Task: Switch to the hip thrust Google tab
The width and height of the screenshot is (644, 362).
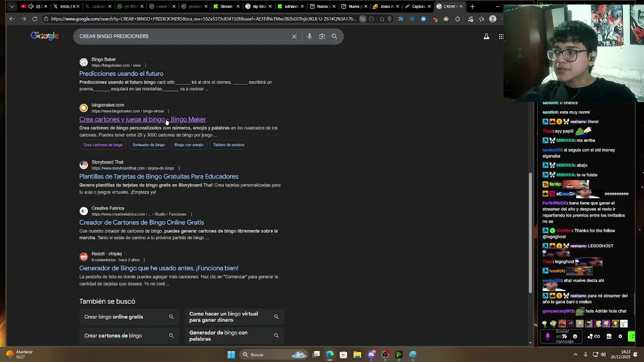Action: (258, 7)
